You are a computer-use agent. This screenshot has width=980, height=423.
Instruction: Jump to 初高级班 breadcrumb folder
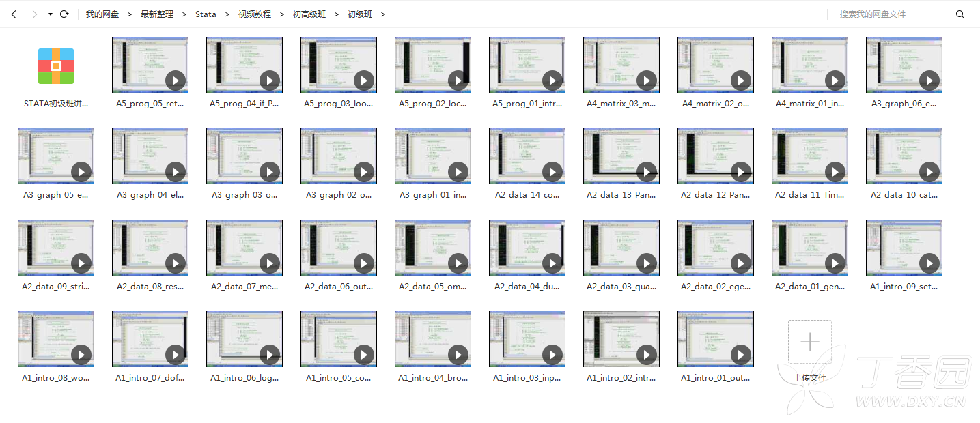coord(309,14)
